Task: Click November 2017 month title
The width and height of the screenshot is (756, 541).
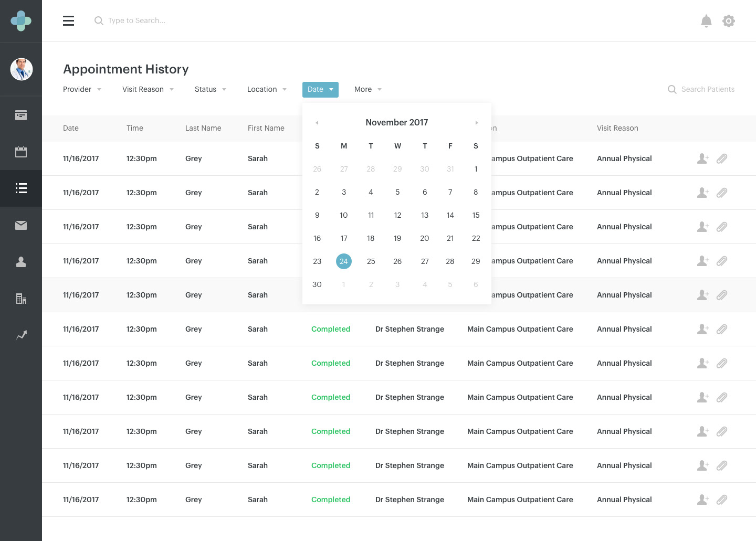Action: (x=397, y=122)
